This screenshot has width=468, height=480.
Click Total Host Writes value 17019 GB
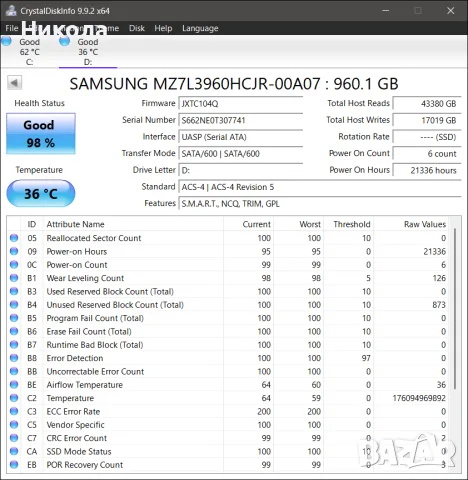(427, 120)
